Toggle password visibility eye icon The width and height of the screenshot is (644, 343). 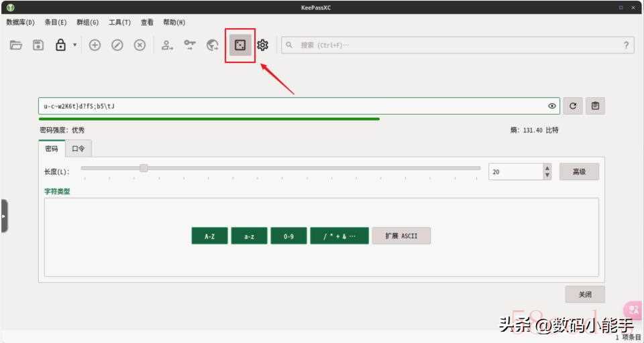[x=552, y=106]
